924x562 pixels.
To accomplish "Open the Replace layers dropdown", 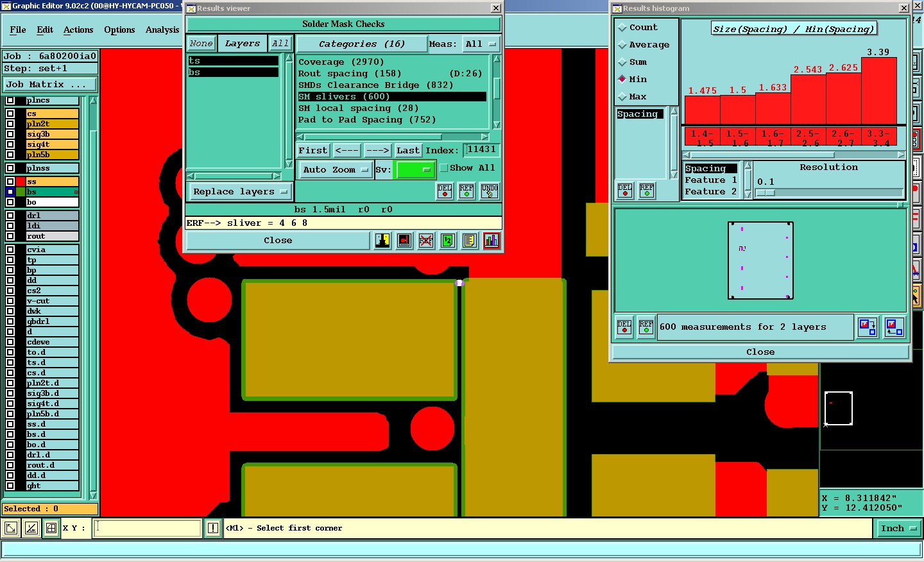I will tap(239, 191).
